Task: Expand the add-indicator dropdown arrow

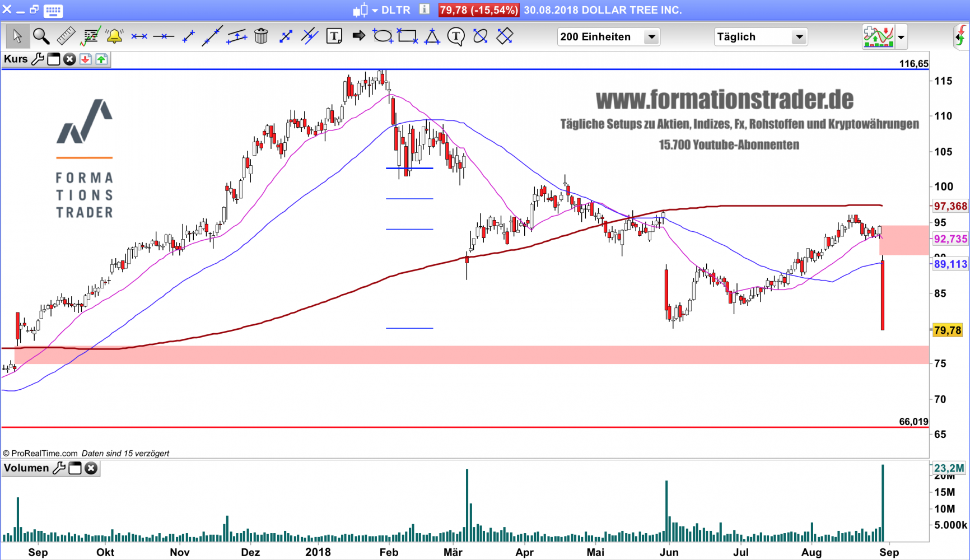Action: 901,37
